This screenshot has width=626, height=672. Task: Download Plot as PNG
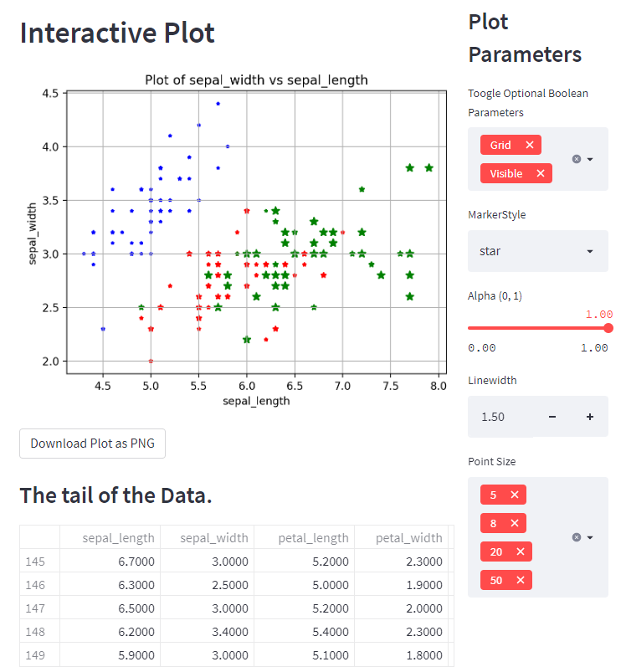click(x=92, y=444)
